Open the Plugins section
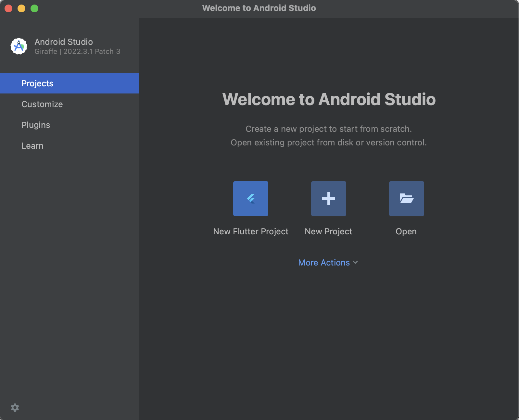 point(36,125)
